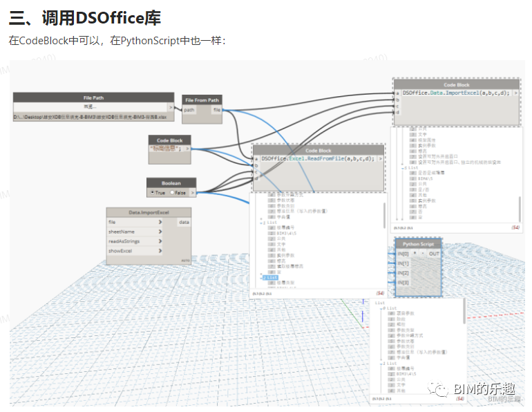This screenshot has height=412, width=532.
Task: Click output arrow of ImportExcel Code Block
Action: (515, 93)
